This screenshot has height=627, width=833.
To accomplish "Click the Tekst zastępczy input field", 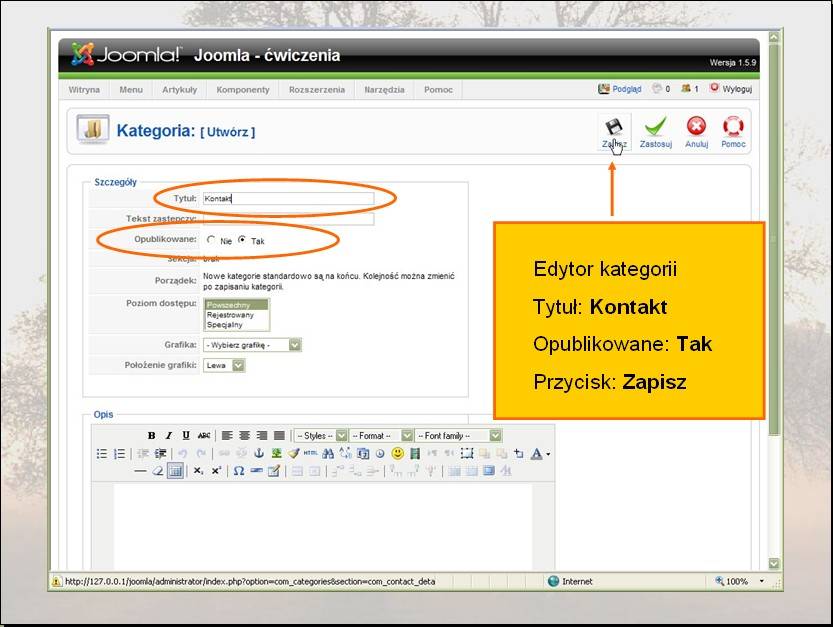I will 288,218.
